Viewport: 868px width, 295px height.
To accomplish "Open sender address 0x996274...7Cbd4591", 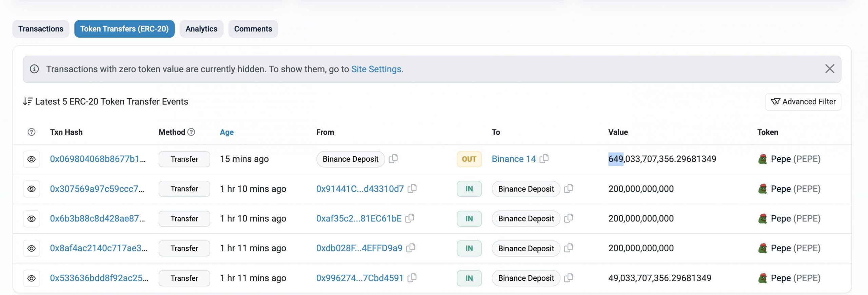I will tap(360, 278).
